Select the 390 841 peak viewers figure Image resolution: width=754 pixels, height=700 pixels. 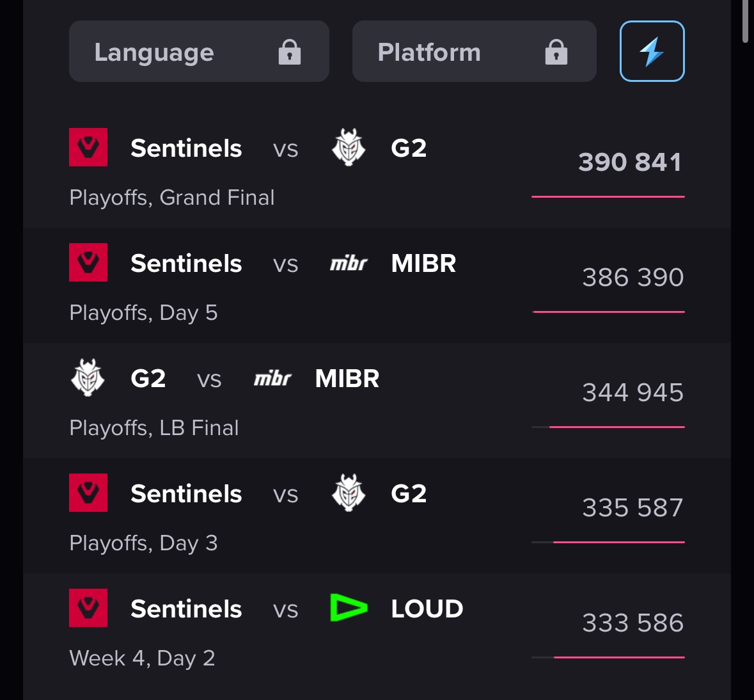(x=630, y=162)
